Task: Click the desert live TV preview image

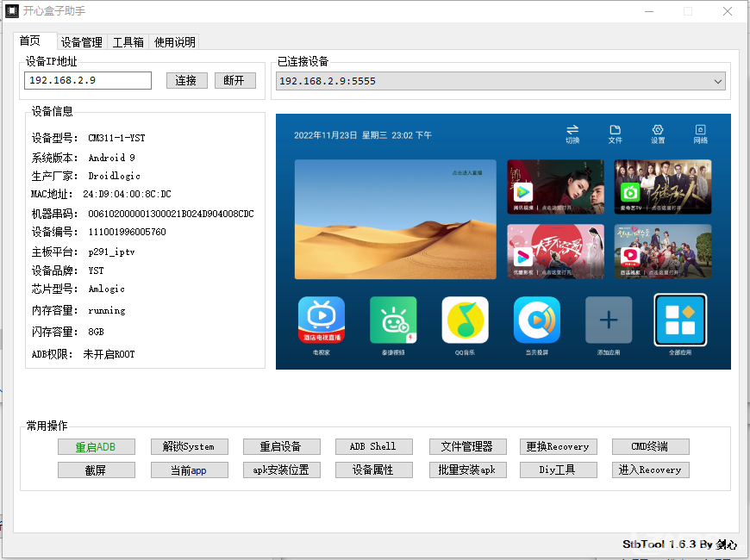Action: (x=395, y=219)
